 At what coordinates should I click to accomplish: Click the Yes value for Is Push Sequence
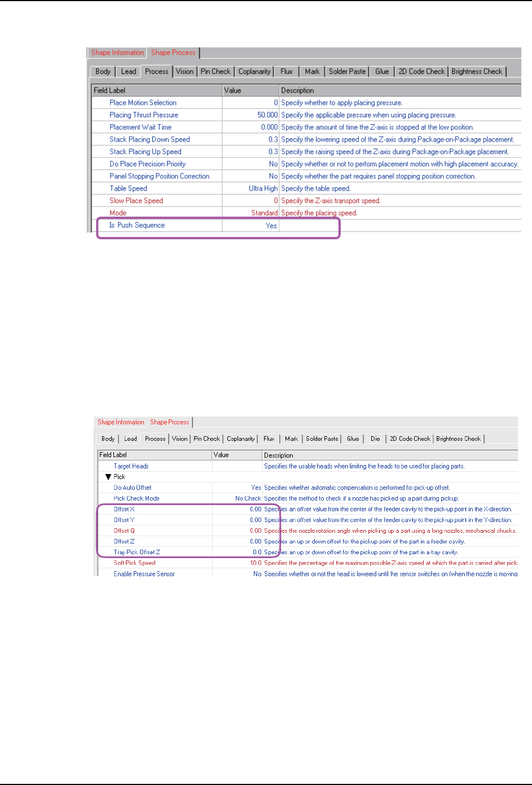coord(271,225)
